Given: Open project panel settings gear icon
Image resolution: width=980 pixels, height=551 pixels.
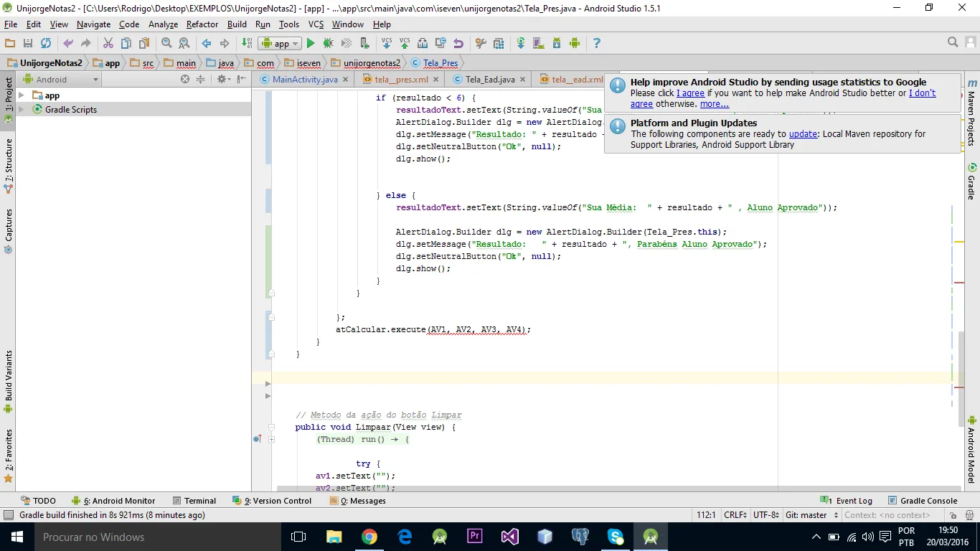Looking at the screenshot, I should point(222,80).
